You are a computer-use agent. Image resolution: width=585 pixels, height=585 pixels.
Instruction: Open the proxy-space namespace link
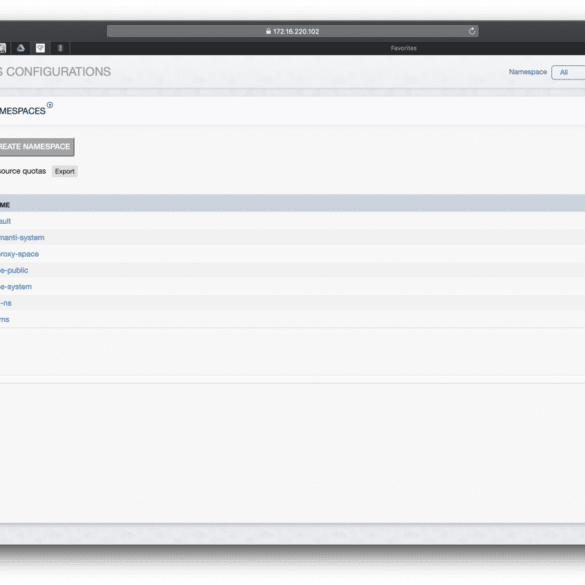pyautogui.click(x=19, y=254)
